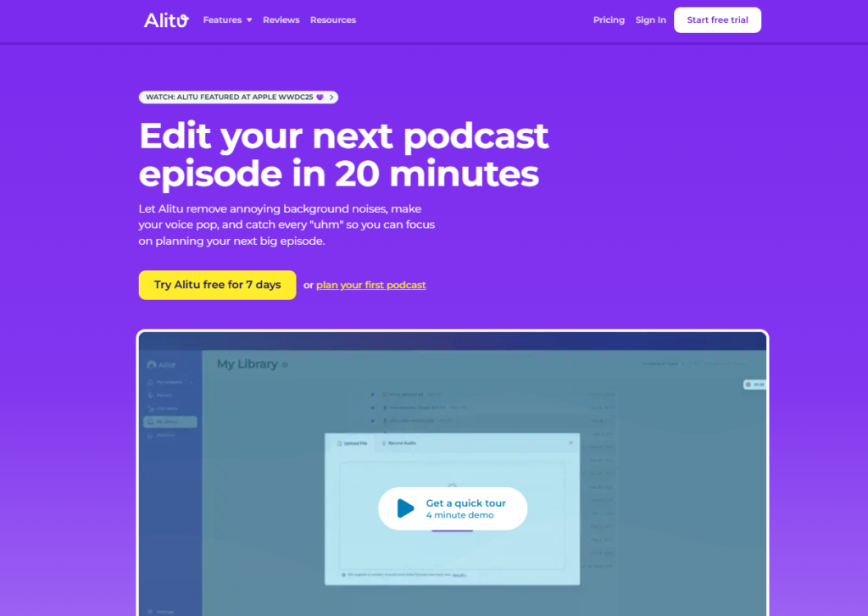Click the Settings icon in preview sidebar
Viewport: 868px width, 616px height.
(150, 612)
